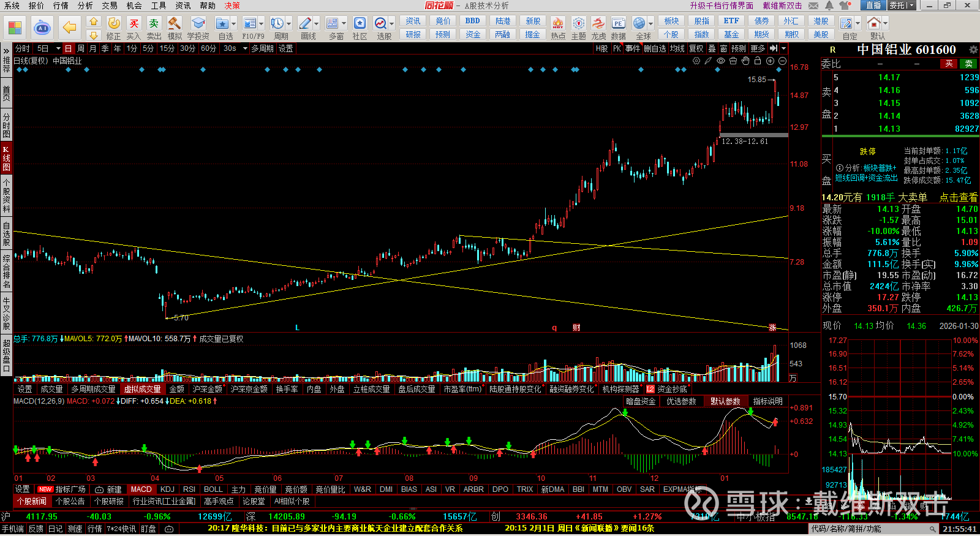Open the mail envelope icon

pyautogui.click(x=813, y=6)
